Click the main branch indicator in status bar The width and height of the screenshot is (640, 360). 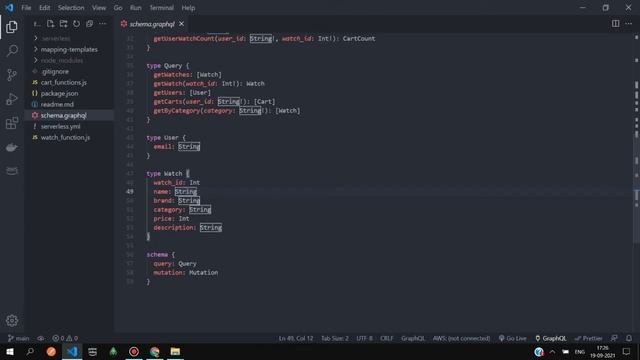pyautogui.click(x=18, y=338)
